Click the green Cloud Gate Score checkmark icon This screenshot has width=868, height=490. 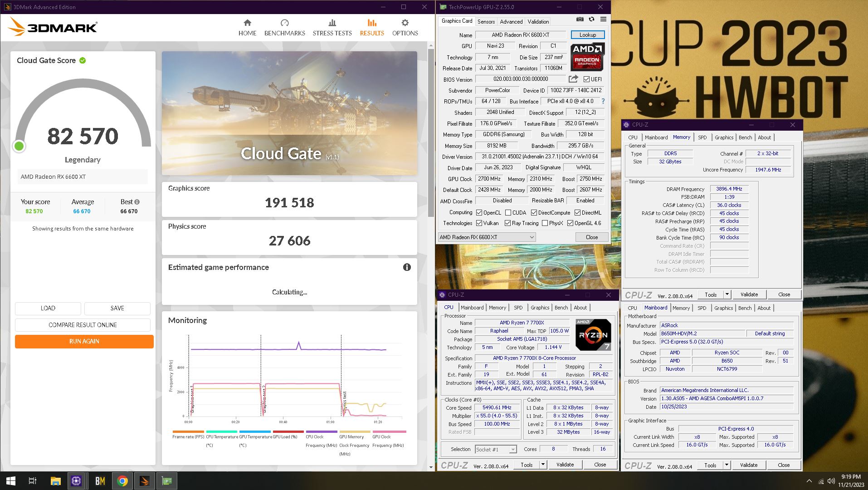pyautogui.click(x=83, y=60)
